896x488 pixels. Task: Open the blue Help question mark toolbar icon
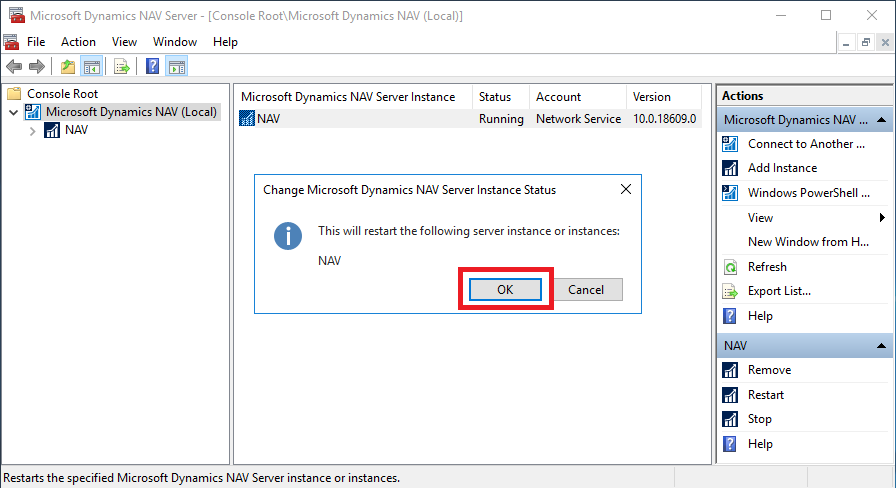pos(153,67)
